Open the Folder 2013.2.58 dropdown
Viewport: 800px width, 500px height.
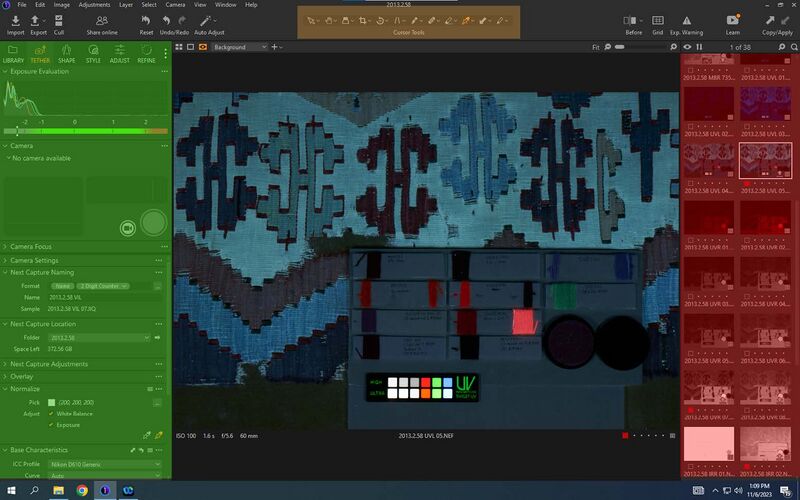click(x=99, y=338)
